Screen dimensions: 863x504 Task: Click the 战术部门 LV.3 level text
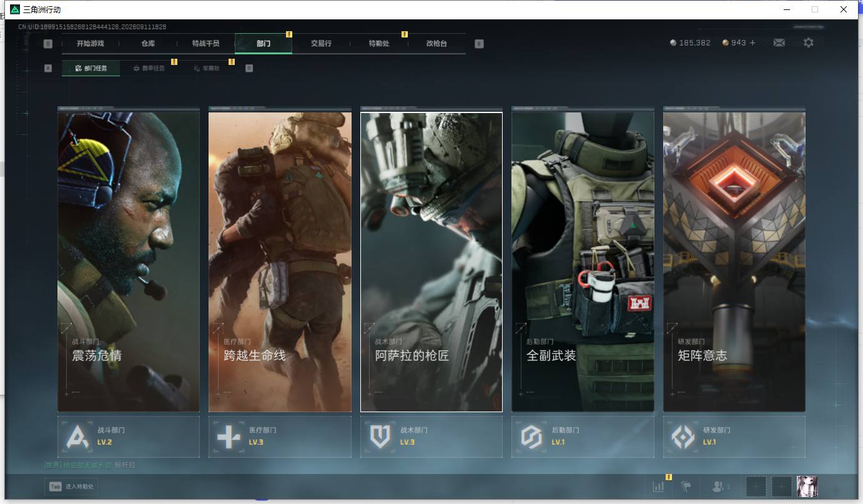[408, 442]
